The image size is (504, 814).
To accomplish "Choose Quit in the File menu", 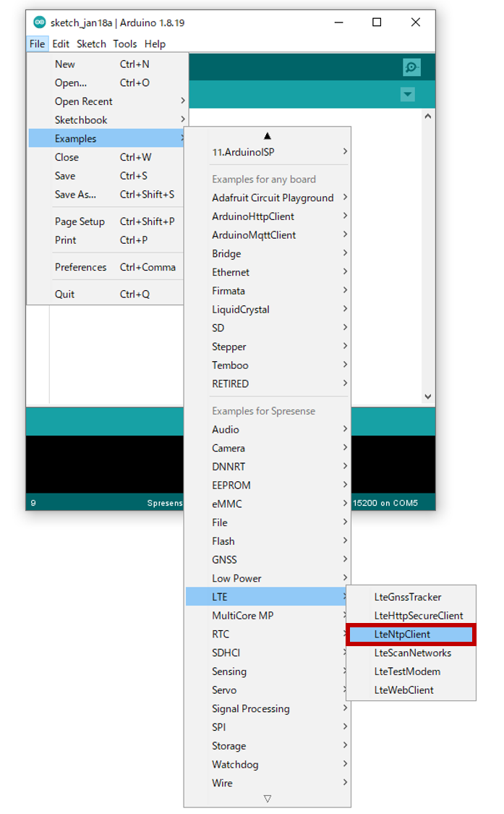I will pos(106,294).
